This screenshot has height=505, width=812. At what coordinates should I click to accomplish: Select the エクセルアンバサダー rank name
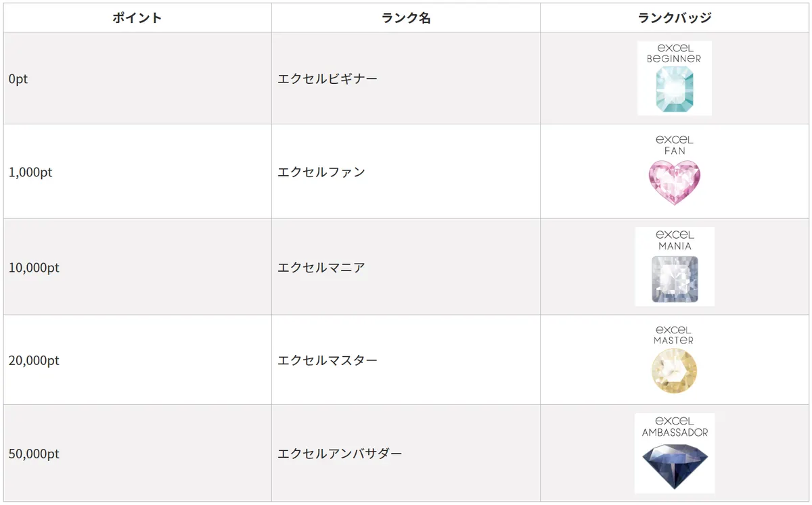[x=340, y=454]
